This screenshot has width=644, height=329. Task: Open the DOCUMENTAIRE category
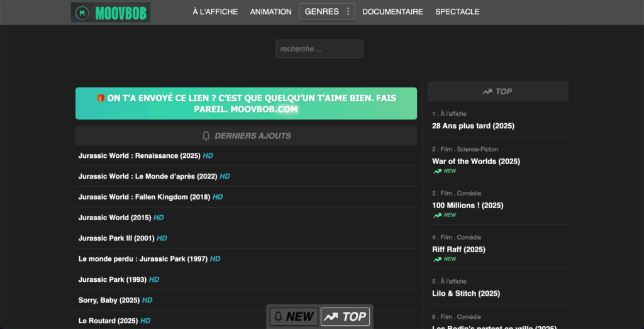[392, 12]
